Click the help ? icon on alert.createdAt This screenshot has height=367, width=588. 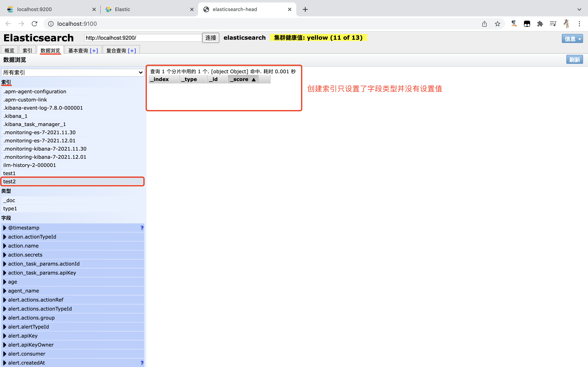142,363
